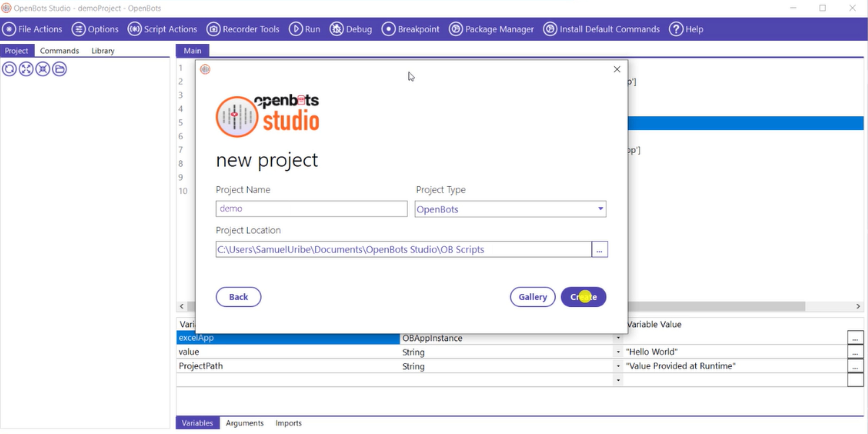Click the expand all icon in Project panel
Image resolution: width=868 pixels, height=434 pixels.
(26, 69)
